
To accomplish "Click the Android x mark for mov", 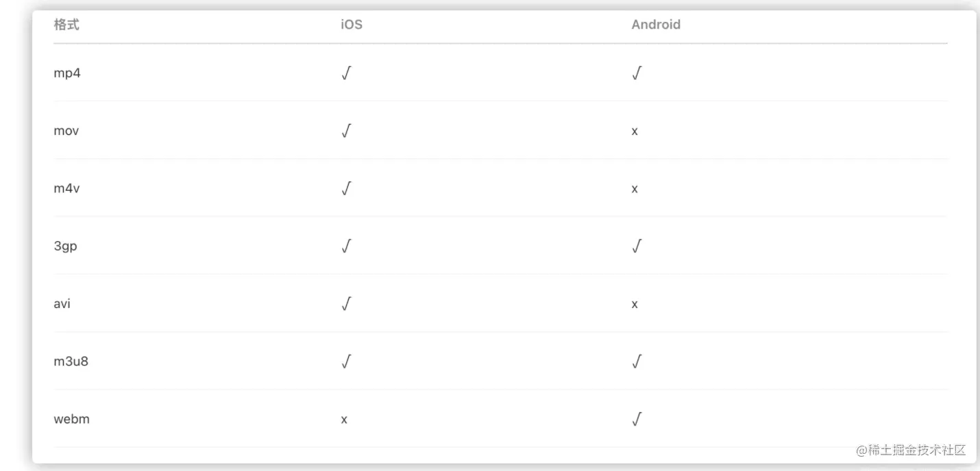I will tap(635, 131).
